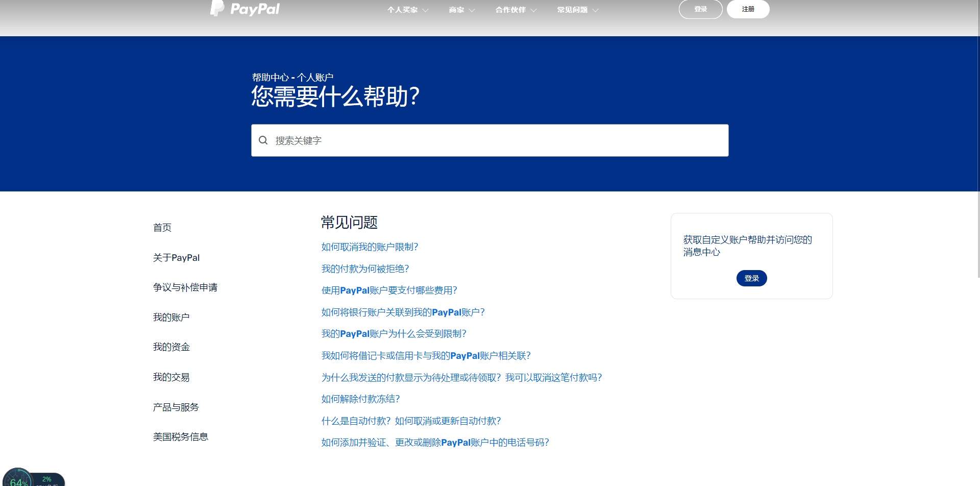Image resolution: width=980 pixels, height=486 pixels.
Task: Open link about adding or verifying phone number
Action: click(435, 443)
